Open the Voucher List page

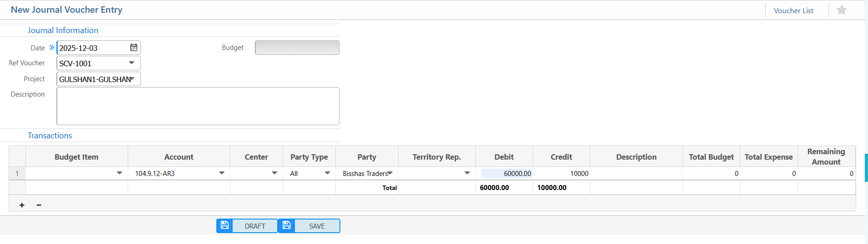[x=793, y=10]
